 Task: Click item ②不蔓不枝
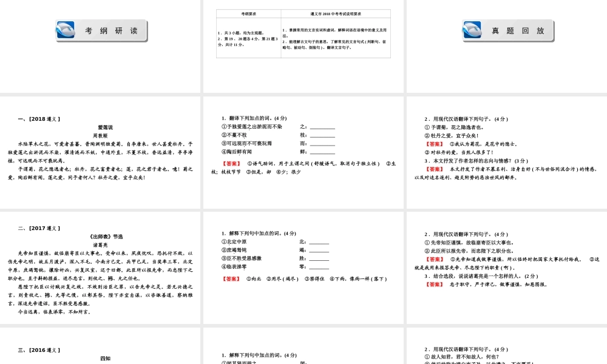click(234, 135)
